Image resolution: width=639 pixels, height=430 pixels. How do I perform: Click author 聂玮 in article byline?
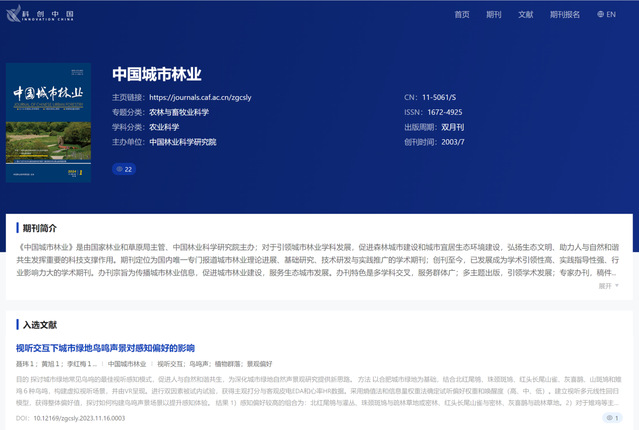pyautogui.click(x=25, y=364)
